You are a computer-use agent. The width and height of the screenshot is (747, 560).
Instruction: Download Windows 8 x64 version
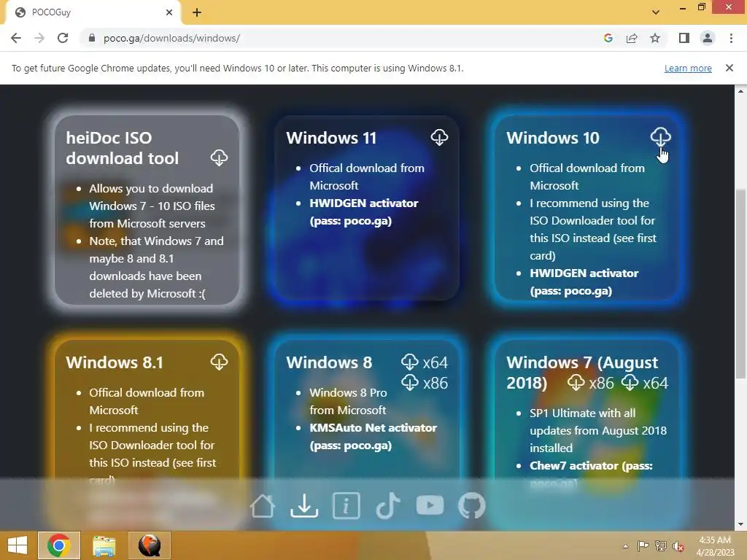pyautogui.click(x=425, y=362)
